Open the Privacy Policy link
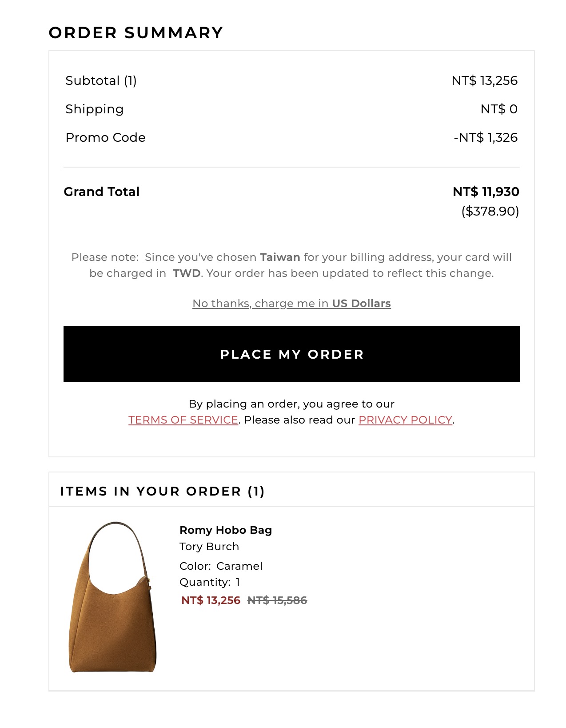The height and width of the screenshot is (728, 566). pos(405,420)
